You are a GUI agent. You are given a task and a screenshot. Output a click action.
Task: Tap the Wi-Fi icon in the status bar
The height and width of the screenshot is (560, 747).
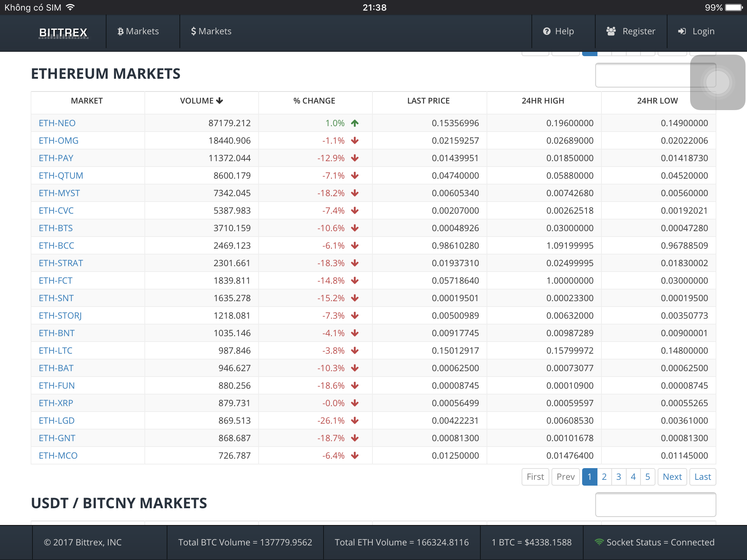click(70, 7)
